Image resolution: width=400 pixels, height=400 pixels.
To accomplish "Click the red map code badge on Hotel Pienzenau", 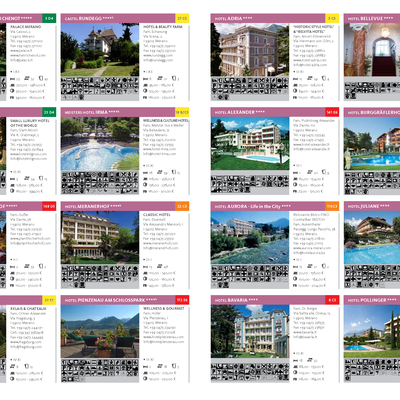I will pyautogui.click(x=182, y=300).
